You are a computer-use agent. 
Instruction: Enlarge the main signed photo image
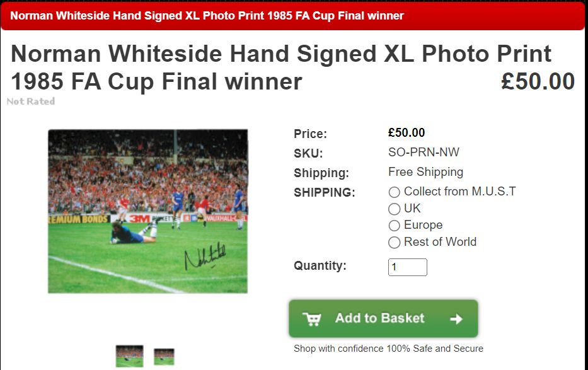point(147,211)
